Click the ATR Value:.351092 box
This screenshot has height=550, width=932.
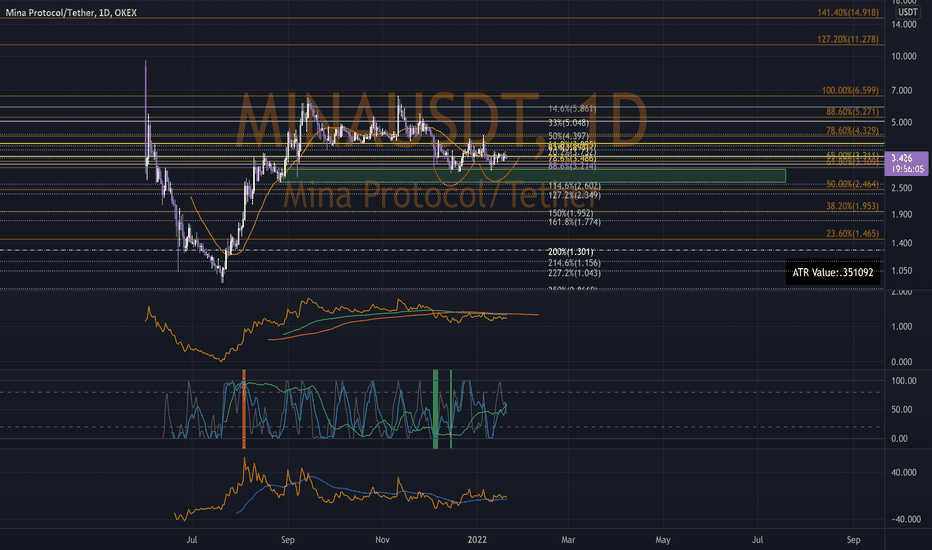tap(833, 272)
